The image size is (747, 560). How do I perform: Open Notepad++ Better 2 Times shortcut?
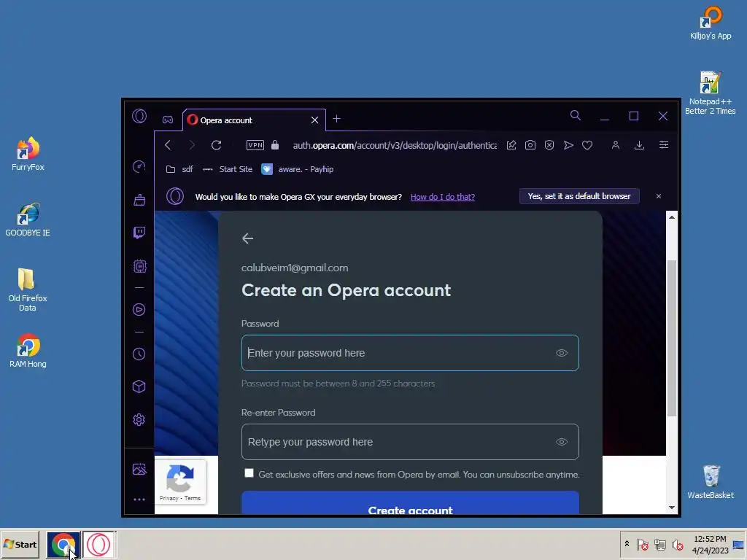pyautogui.click(x=711, y=93)
